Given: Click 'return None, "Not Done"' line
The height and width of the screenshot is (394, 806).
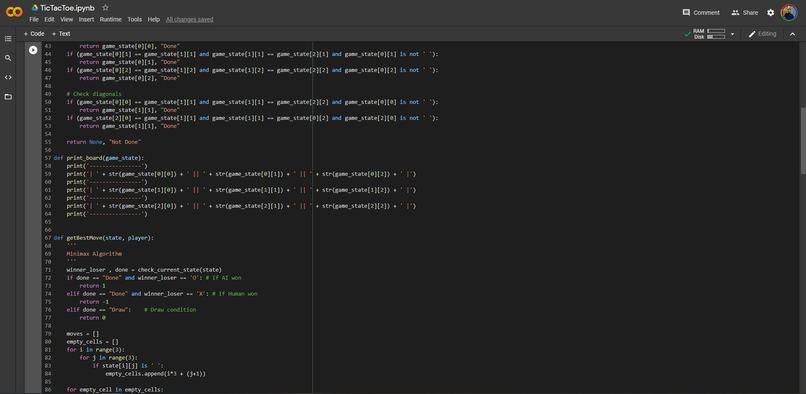Looking at the screenshot, I should (x=103, y=142).
